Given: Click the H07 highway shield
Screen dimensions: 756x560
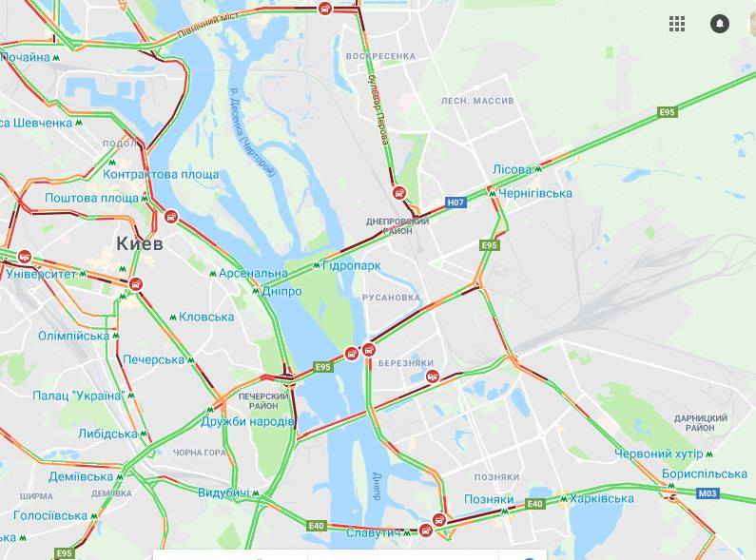Looking at the screenshot, I should [456, 203].
